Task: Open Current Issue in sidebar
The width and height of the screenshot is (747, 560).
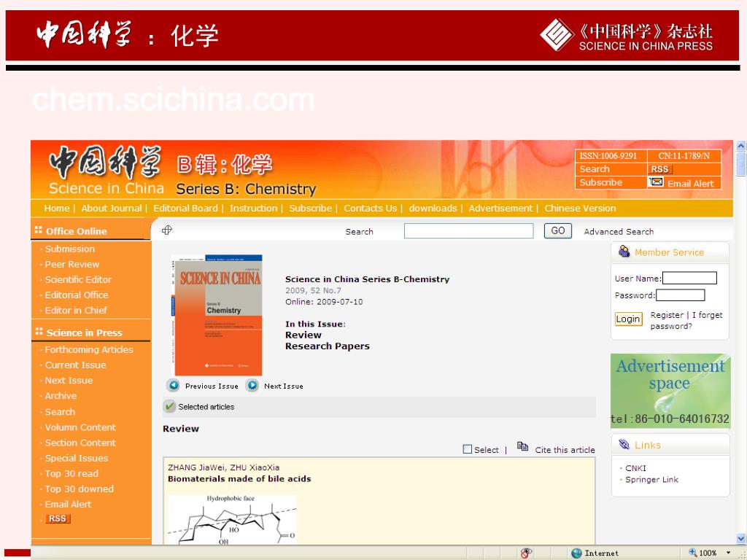Action: pyautogui.click(x=76, y=365)
